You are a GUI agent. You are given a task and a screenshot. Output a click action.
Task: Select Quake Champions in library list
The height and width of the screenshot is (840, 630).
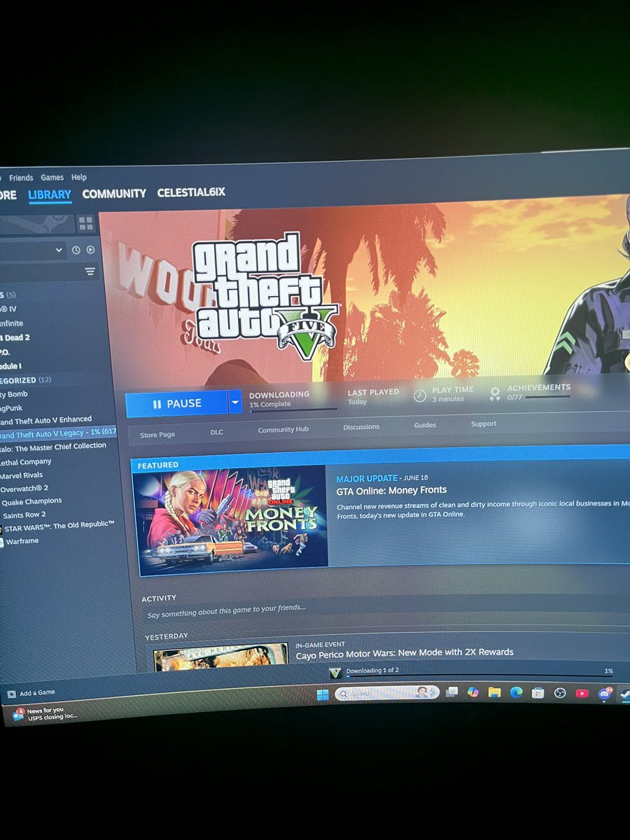(x=31, y=501)
